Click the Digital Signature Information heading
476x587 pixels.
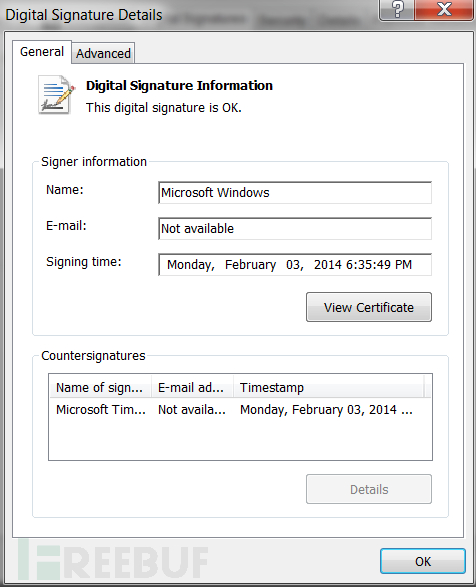[x=179, y=86]
